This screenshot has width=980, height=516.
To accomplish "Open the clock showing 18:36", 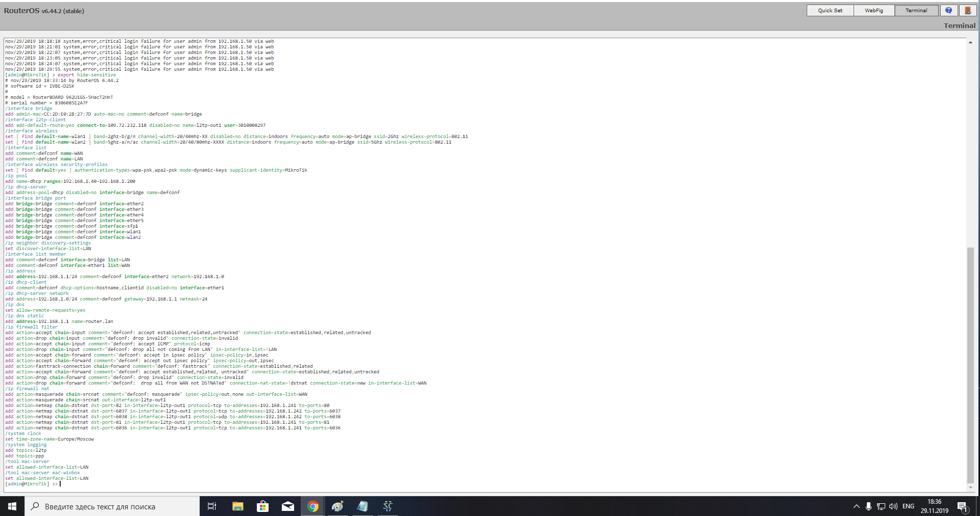I will click(x=934, y=506).
